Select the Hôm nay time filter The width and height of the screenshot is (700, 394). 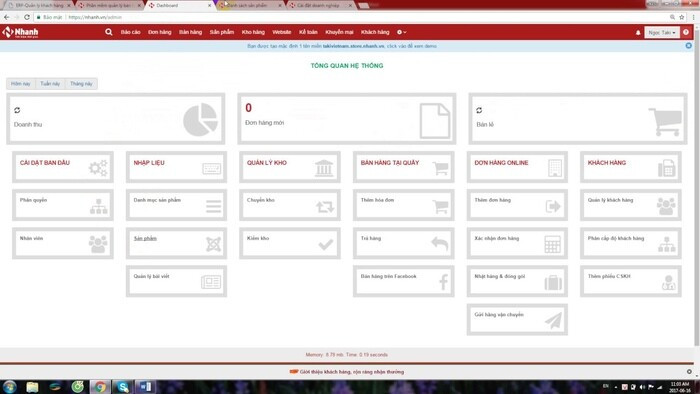(21, 84)
